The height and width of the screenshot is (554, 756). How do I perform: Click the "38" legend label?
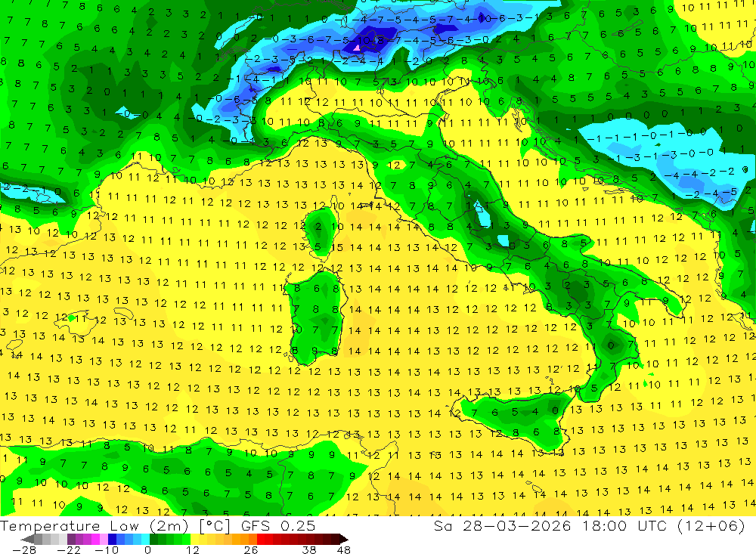[309, 549]
